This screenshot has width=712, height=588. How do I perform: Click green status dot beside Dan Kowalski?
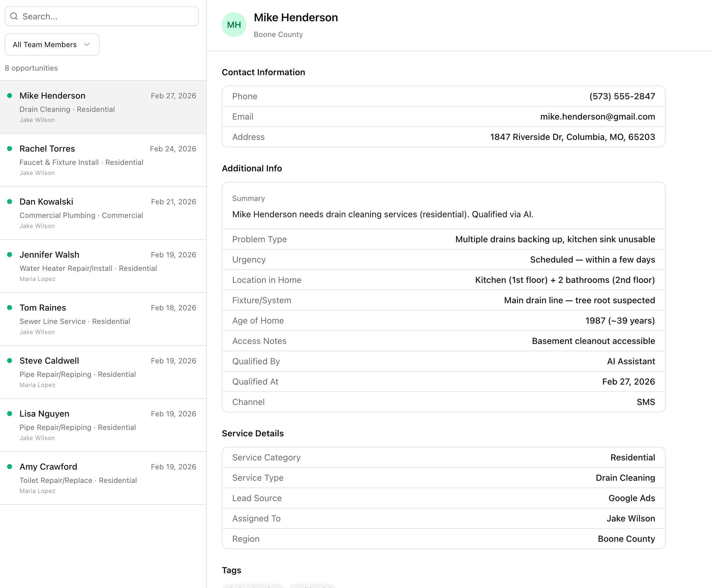(10, 202)
